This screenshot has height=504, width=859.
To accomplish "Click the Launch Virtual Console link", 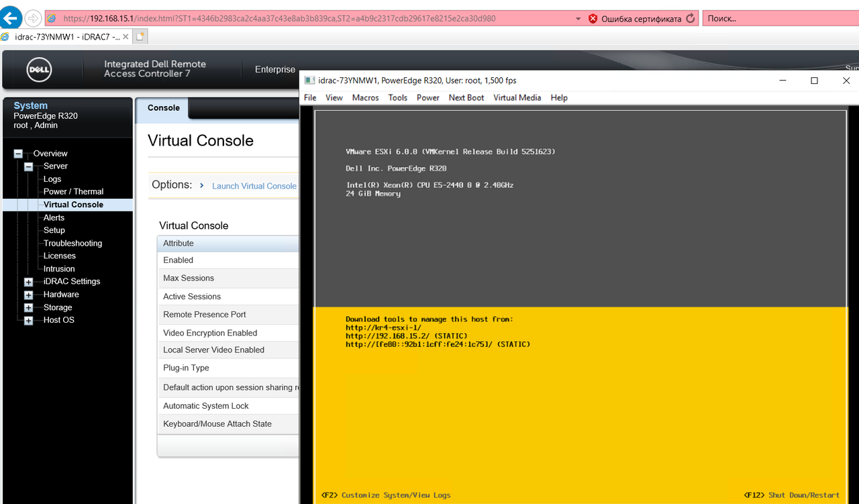I will [x=254, y=186].
